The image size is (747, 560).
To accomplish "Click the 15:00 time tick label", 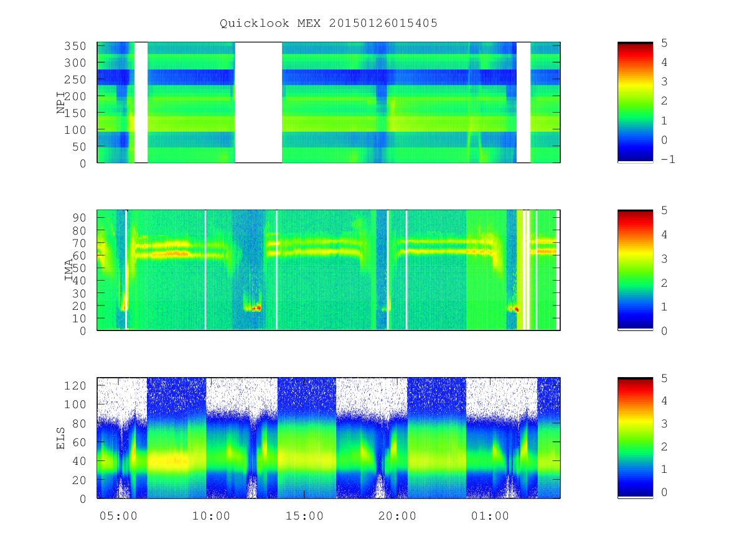I will (304, 516).
